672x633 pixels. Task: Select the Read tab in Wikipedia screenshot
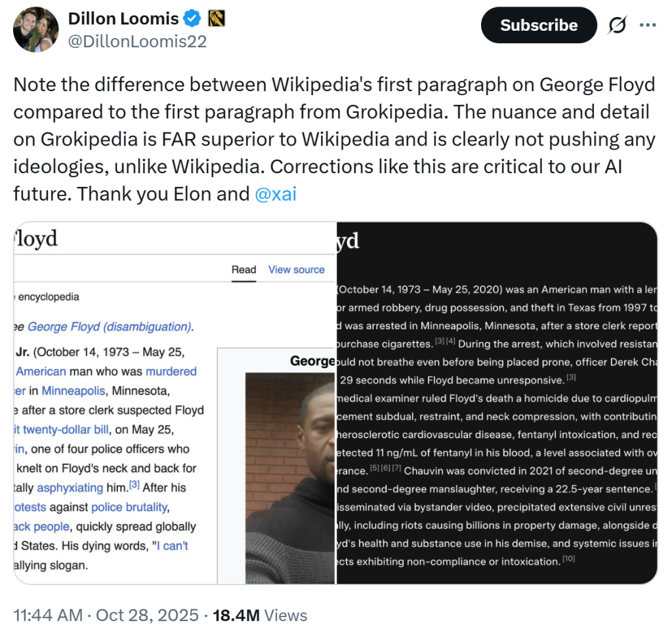click(x=243, y=270)
